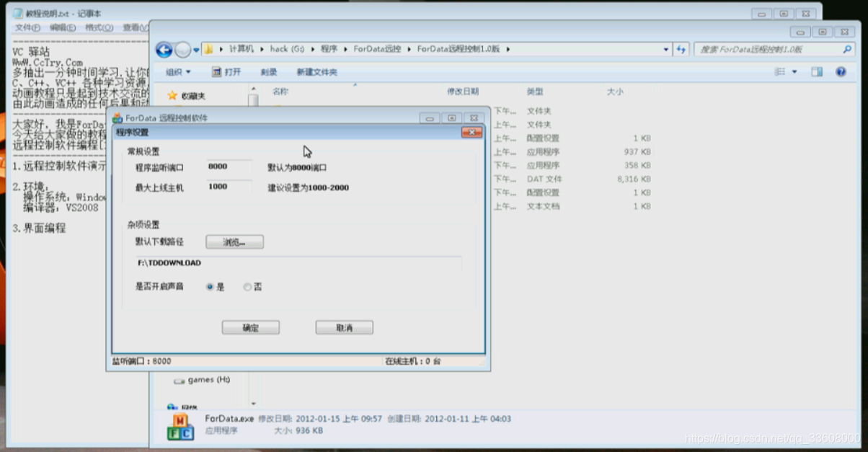868x452 pixels.
Task: Click 大小: 936 KB in details pane
Action: tap(298, 430)
